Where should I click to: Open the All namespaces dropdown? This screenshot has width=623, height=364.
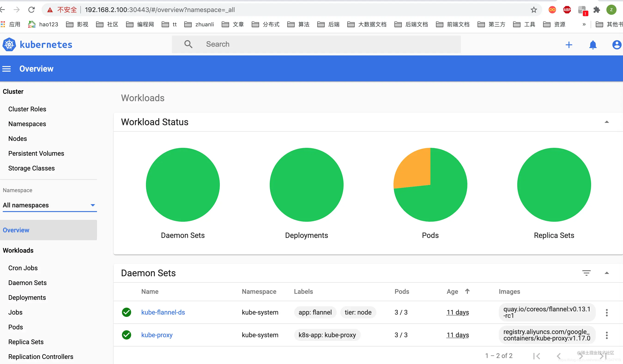coord(49,205)
